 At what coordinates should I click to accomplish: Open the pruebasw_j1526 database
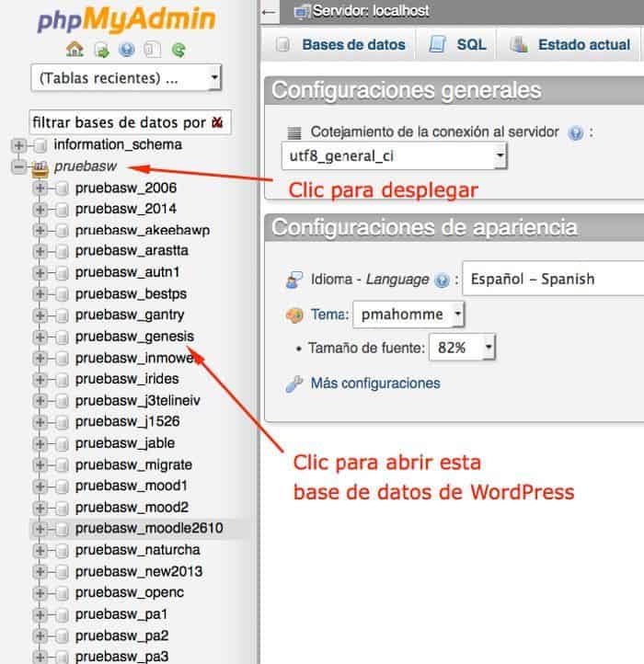tap(128, 422)
